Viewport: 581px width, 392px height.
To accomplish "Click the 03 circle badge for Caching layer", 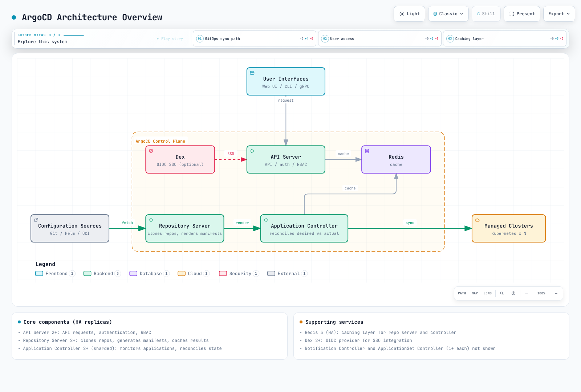I will (x=450, y=38).
